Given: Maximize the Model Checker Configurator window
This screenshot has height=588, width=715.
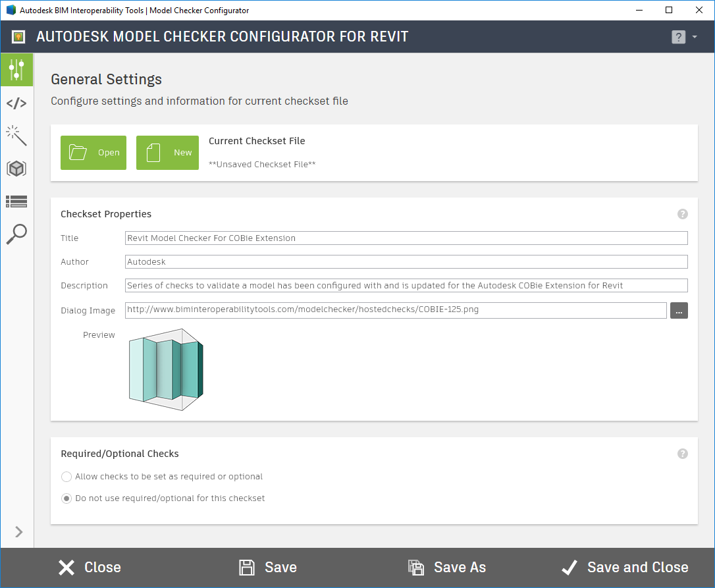Looking at the screenshot, I should pos(669,10).
